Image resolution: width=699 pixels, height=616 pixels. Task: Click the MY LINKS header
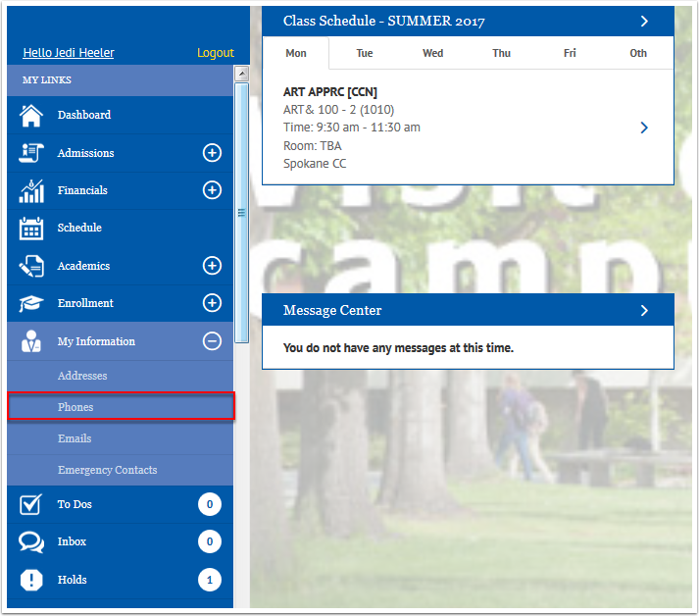(47, 80)
